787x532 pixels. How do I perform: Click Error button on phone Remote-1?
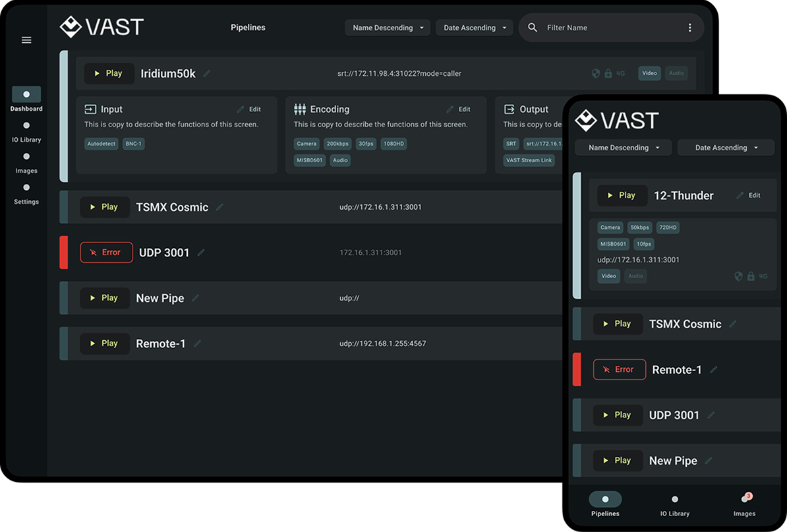pyautogui.click(x=620, y=369)
